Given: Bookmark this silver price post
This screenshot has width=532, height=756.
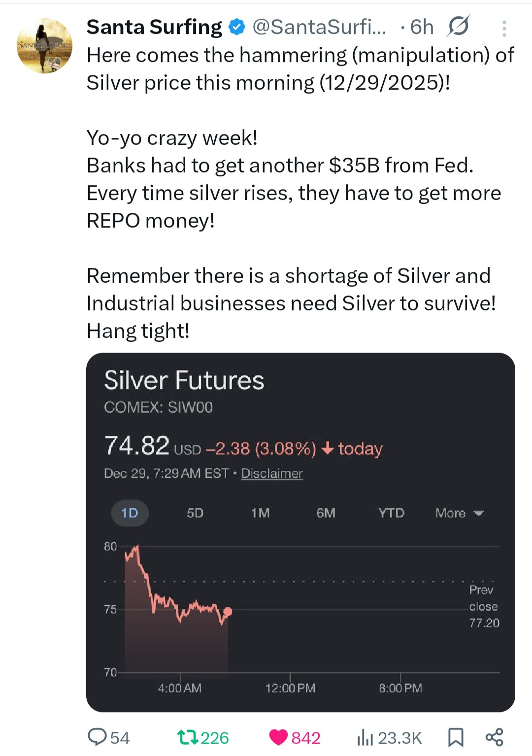Looking at the screenshot, I should pos(456,737).
